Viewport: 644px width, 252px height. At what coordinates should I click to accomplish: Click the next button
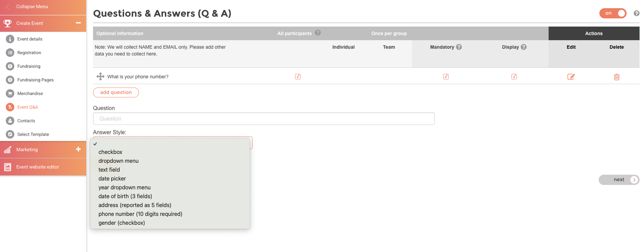click(619, 180)
